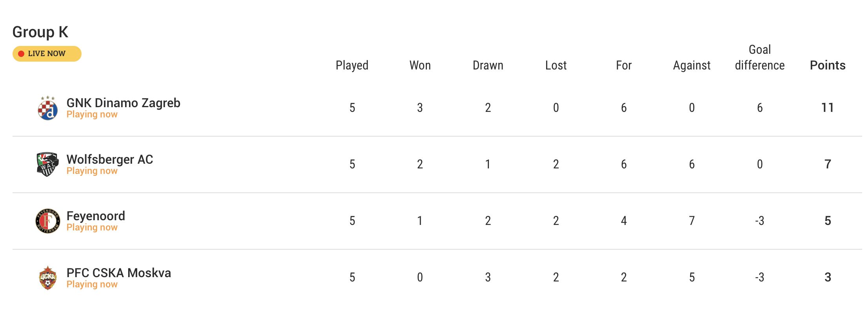Screen dimensions: 868x316
Task: Open the Feyenoord team link
Action: click(96, 216)
